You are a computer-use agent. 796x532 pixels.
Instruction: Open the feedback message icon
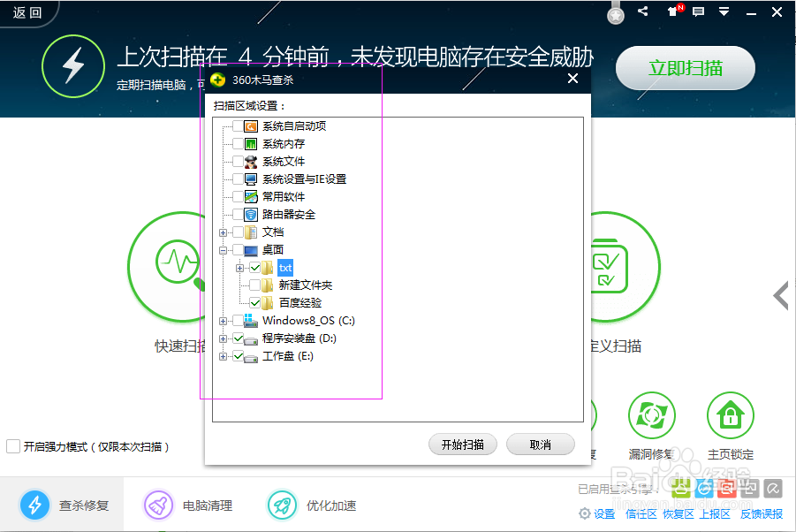pyautogui.click(x=699, y=11)
